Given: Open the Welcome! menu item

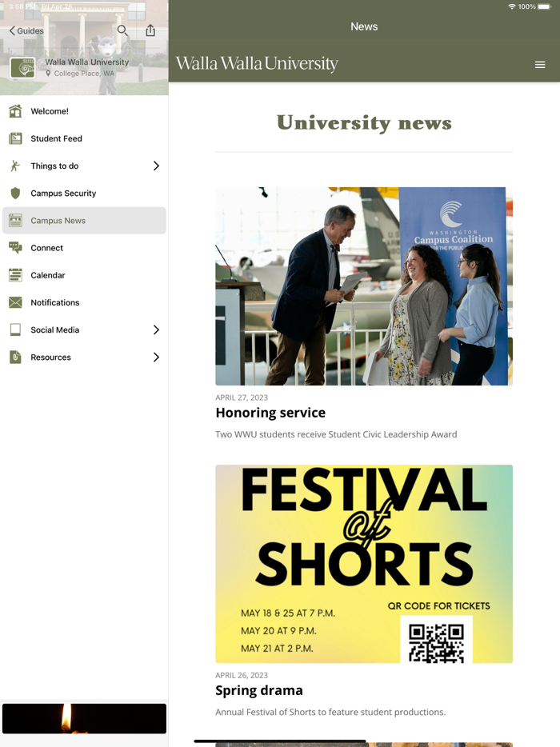Looking at the screenshot, I should [84, 111].
